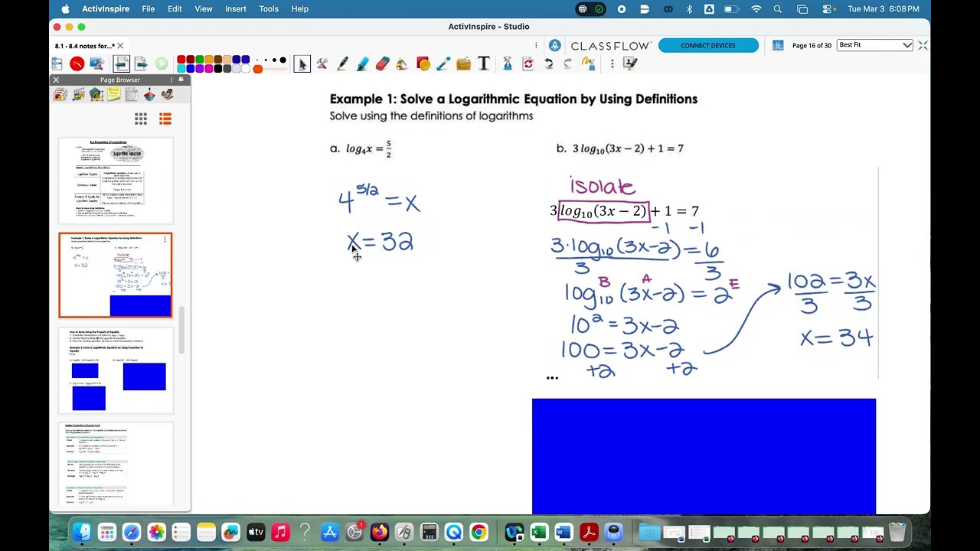Open the Insert Media clapperboard tool

click(x=463, y=64)
